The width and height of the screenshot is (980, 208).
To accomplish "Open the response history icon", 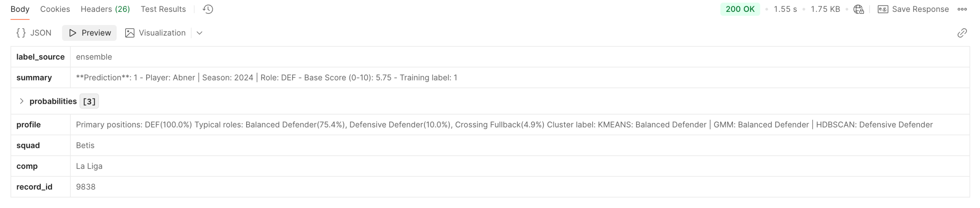I will tap(208, 9).
